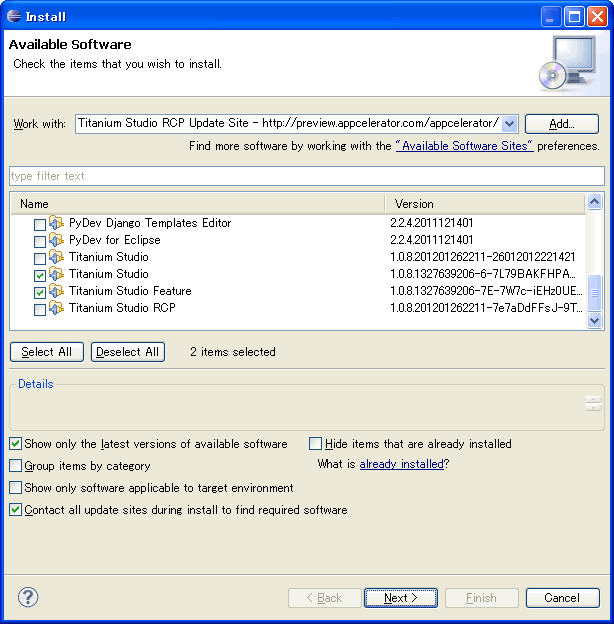
Task: Check the PyDev for Eclipse checkbox
Action: [x=40, y=242]
